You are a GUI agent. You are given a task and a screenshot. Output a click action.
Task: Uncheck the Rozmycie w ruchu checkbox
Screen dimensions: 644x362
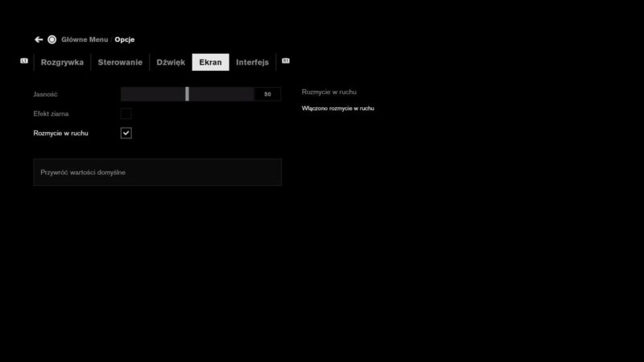pos(126,133)
